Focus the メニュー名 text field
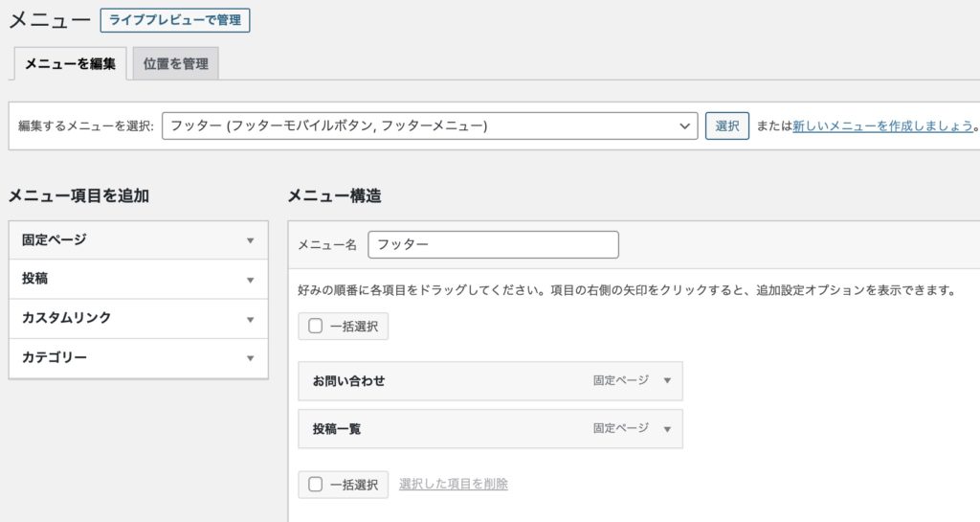This screenshot has height=522, width=980. pyautogui.click(x=493, y=244)
